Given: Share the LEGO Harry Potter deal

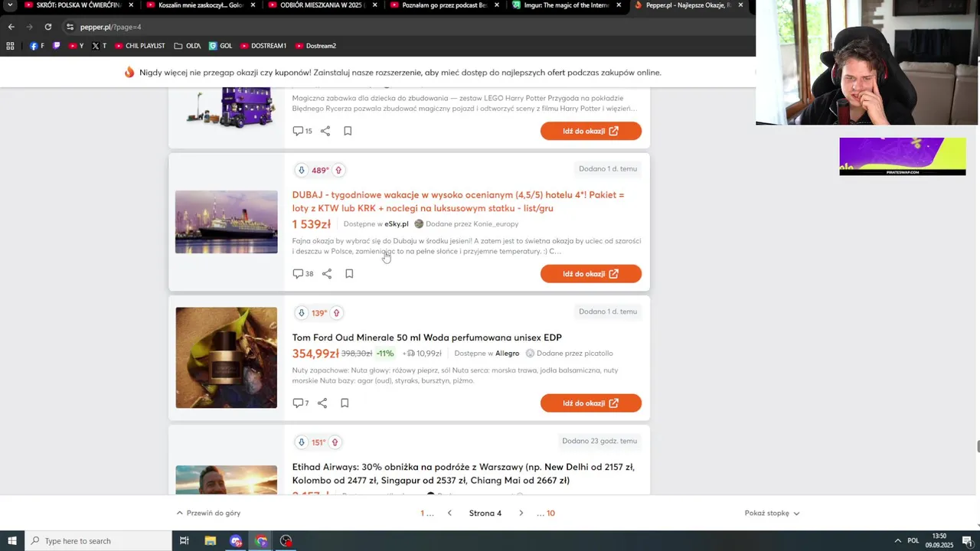Looking at the screenshot, I should pyautogui.click(x=325, y=131).
